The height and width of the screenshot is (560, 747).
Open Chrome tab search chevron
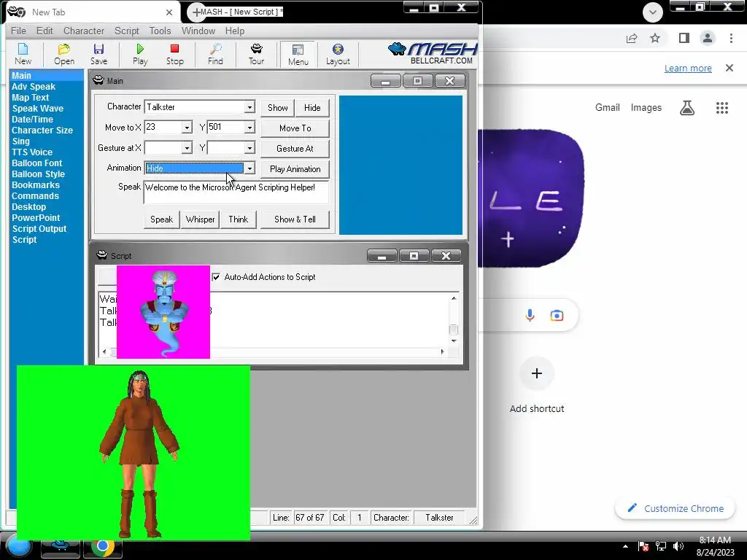(x=653, y=12)
